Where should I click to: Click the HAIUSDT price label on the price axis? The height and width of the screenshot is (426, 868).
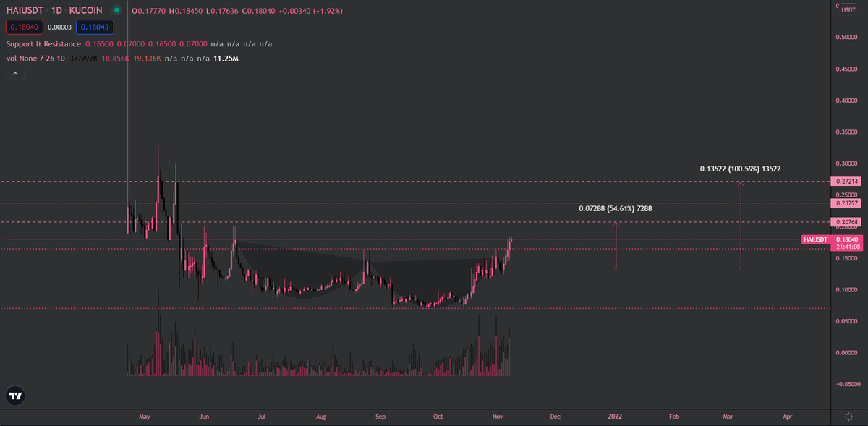coord(816,239)
